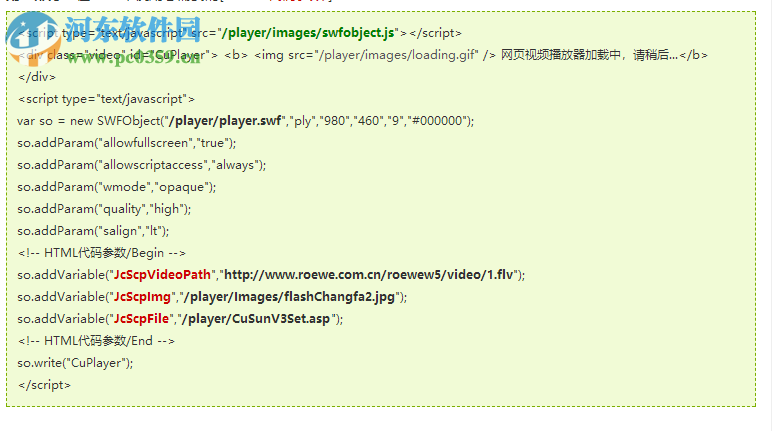Click the HTML代码参数/Begin comment line
Screen dimensions: 776x431
click(102, 253)
